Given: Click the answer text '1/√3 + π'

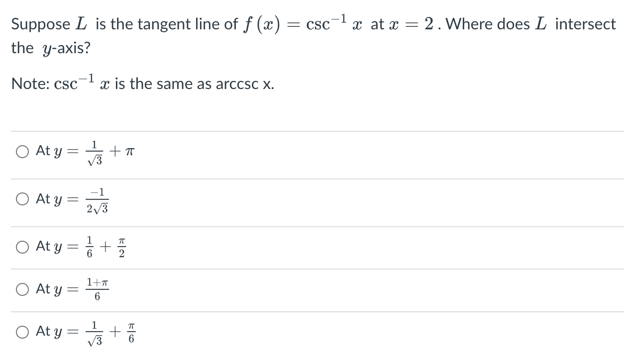Looking at the screenshot, I should pyautogui.click(x=109, y=152).
